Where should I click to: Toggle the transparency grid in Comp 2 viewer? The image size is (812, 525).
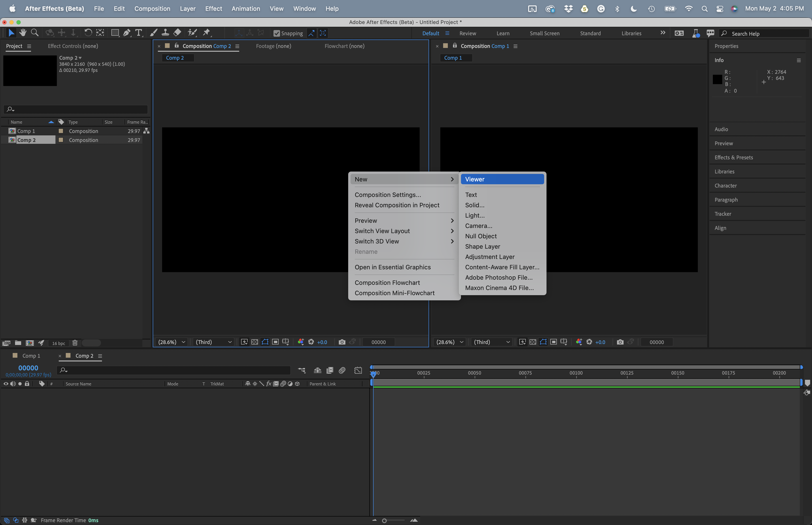click(254, 342)
